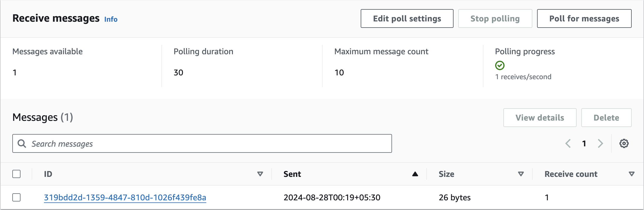Sort by the Size column arrow
644x210 pixels.
pos(521,174)
